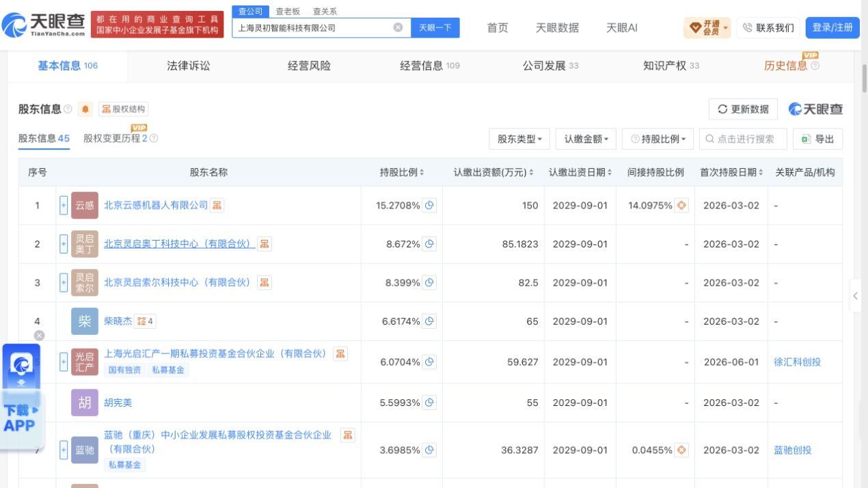868x488 pixels.
Task: Click history icon next to 6.6174%
Action: point(429,321)
